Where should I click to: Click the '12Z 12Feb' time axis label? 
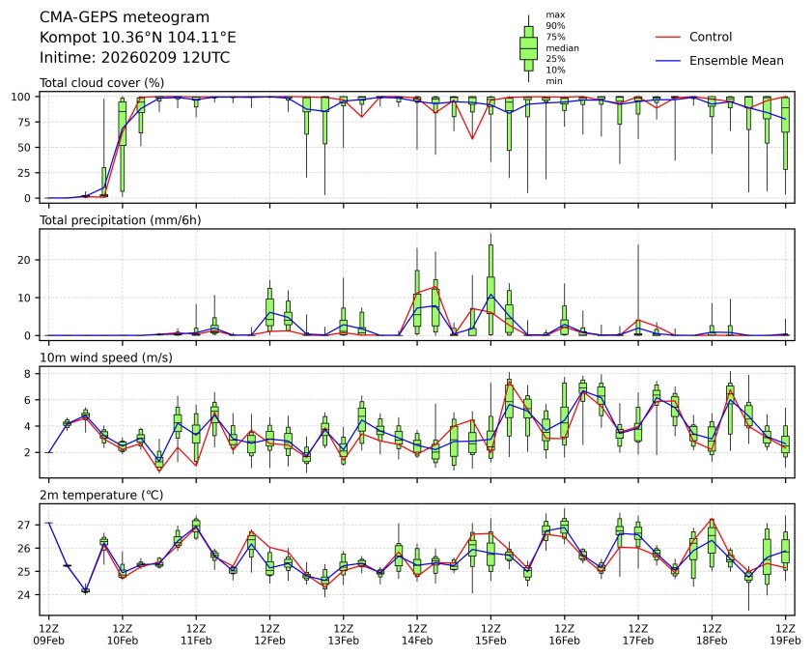(x=269, y=633)
